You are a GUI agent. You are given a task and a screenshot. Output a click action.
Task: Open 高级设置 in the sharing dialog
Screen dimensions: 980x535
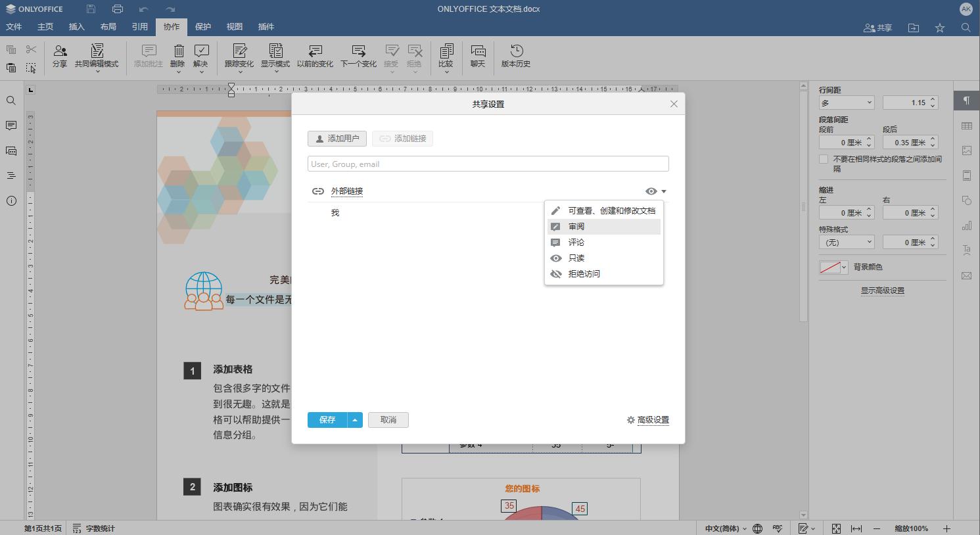pyautogui.click(x=652, y=419)
